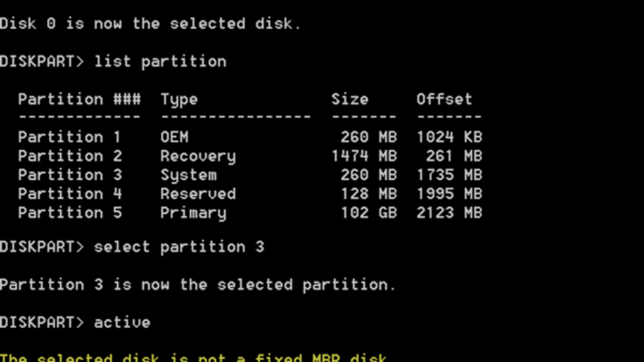Click the 'active' command at the prompt
The width and height of the screenshot is (644, 362).
pyautogui.click(x=122, y=322)
